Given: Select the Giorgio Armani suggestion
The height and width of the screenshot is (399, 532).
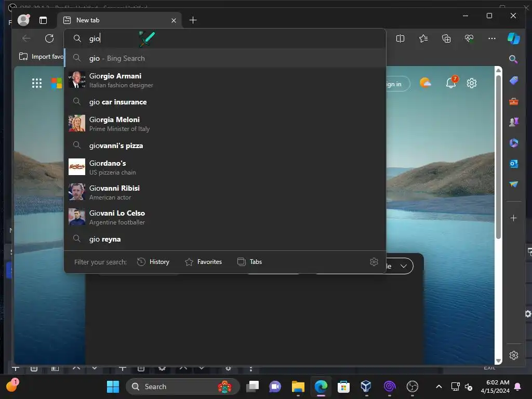Looking at the screenshot, I should (224, 80).
